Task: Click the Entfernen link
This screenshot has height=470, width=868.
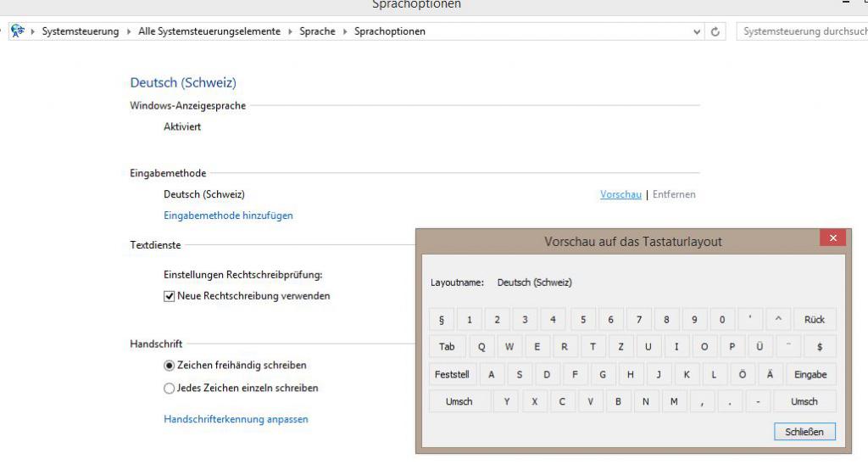Action: 674,194
